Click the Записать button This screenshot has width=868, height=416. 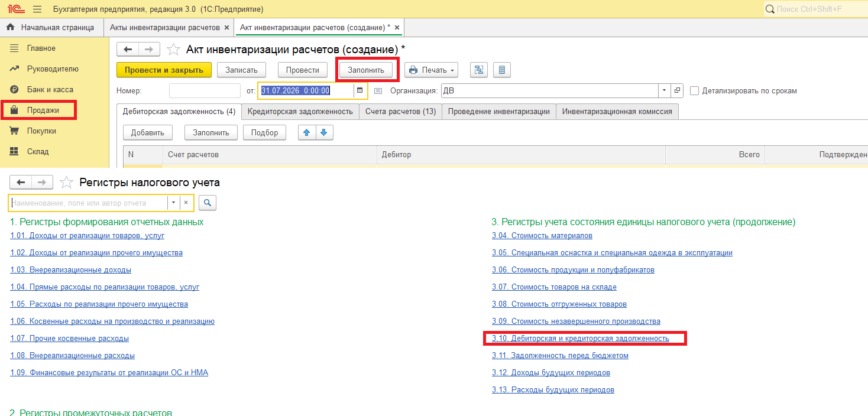click(x=242, y=70)
